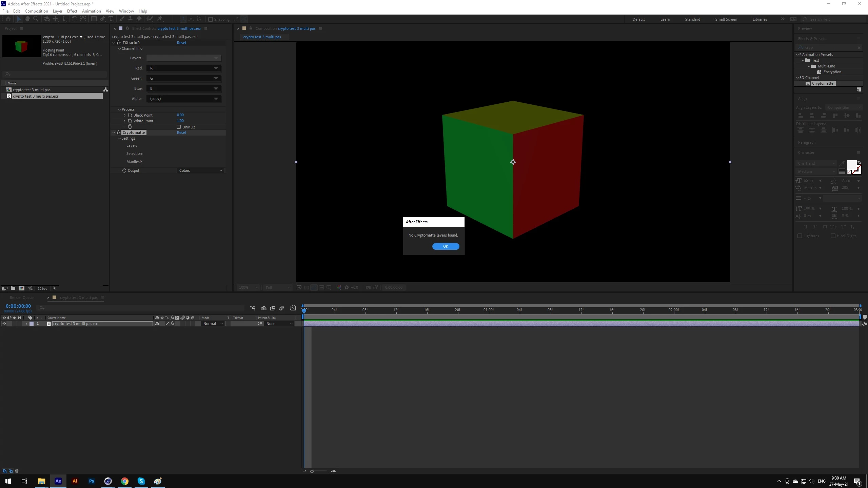
Task: Reset the Cryptomatte effect
Action: tap(181, 133)
